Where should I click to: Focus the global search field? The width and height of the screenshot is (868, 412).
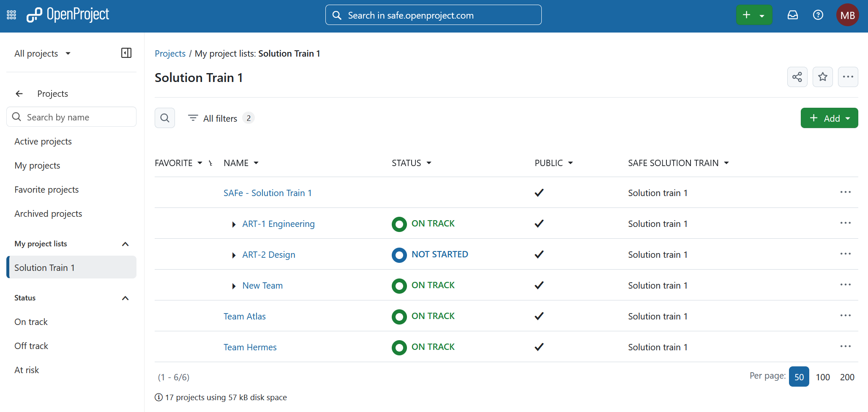[433, 15]
